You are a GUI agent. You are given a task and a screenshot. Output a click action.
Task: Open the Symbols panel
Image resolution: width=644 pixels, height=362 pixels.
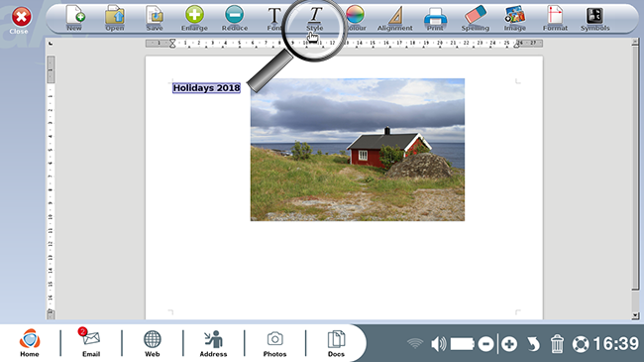595,19
